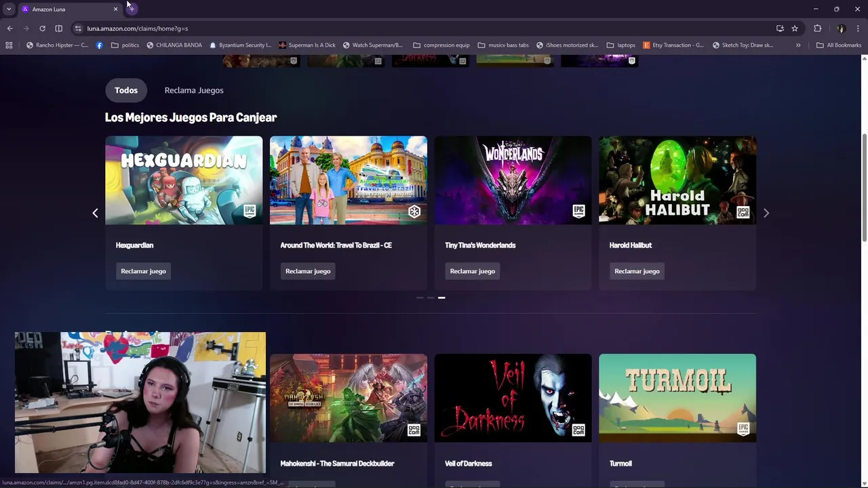Click the page vertical scrollbar thumb

pos(864,186)
